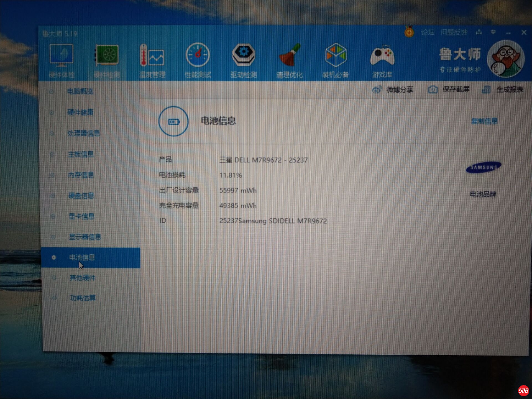
Task: Click 清理优化 cleanup broom icon
Action: pos(289,55)
